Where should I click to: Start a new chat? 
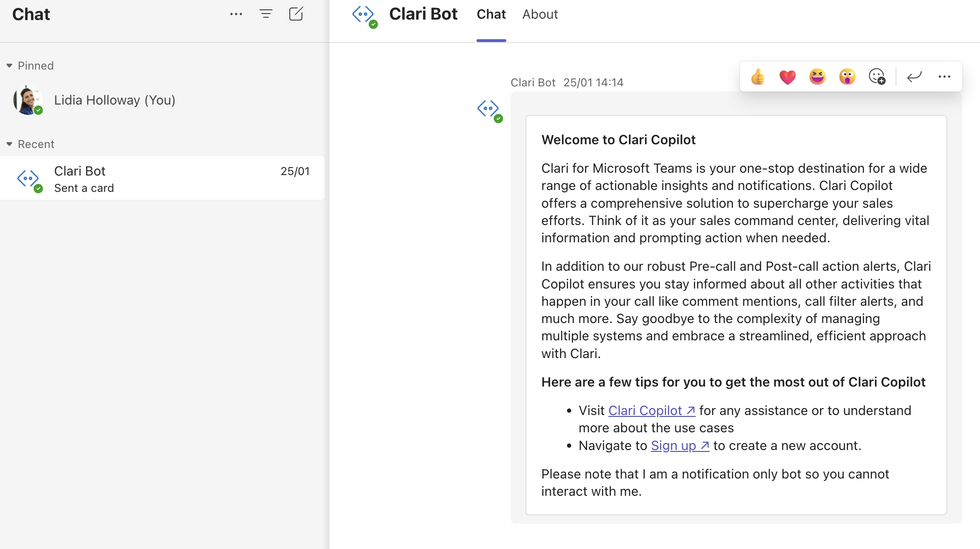[x=297, y=14]
